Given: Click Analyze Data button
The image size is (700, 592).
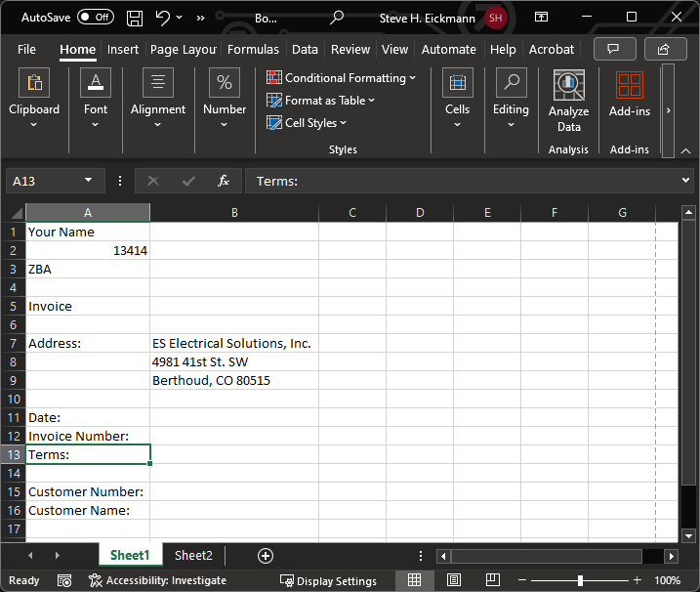Looking at the screenshot, I should 569,102.
